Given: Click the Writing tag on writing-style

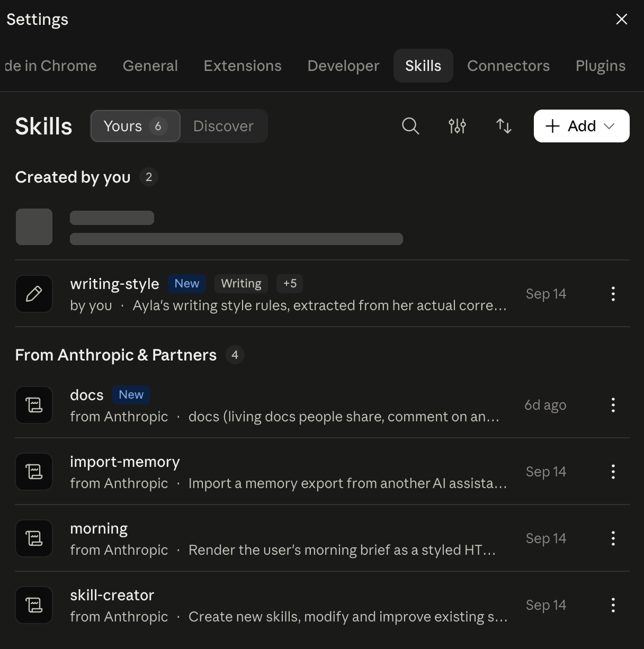Looking at the screenshot, I should point(241,283).
